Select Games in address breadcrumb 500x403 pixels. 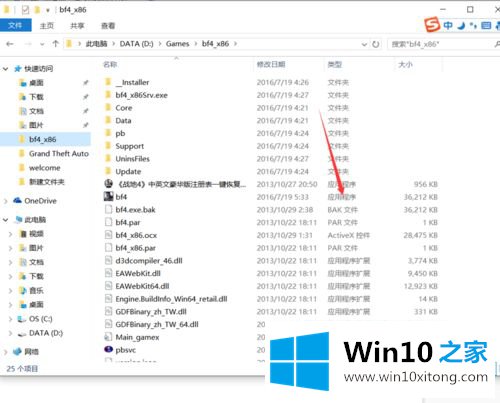pos(177,44)
